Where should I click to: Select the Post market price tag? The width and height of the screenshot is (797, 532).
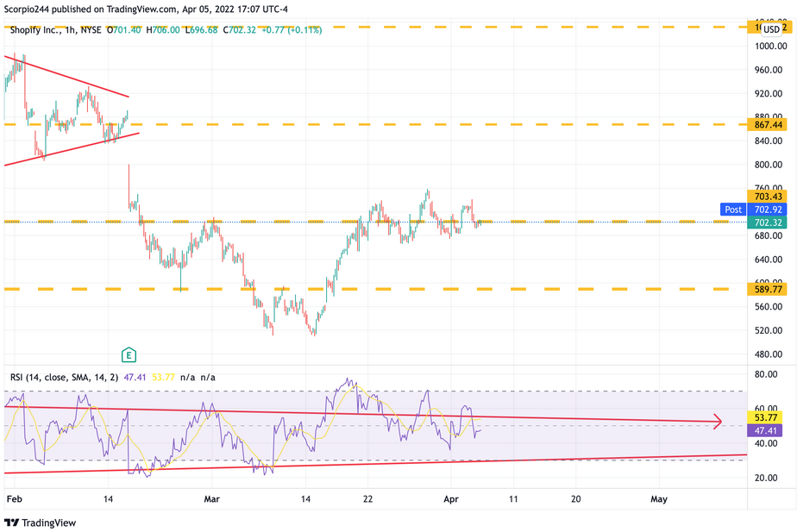pyautogui.click(x=733, y=210)
